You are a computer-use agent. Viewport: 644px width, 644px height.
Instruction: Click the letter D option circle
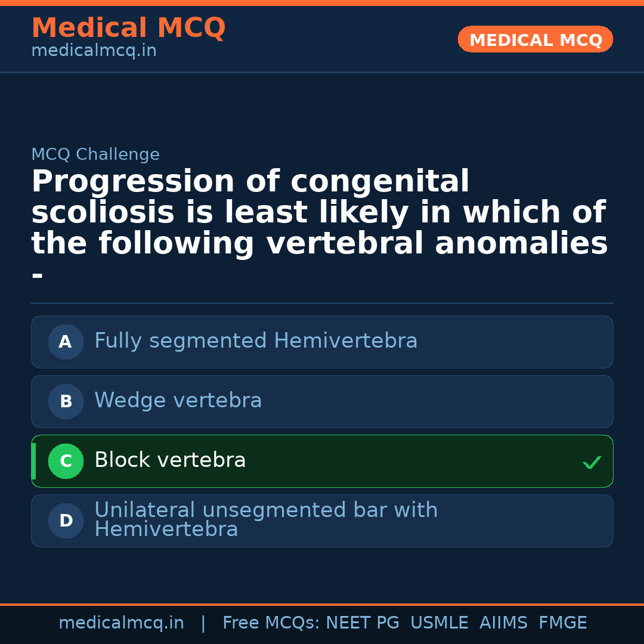[66, 521]
